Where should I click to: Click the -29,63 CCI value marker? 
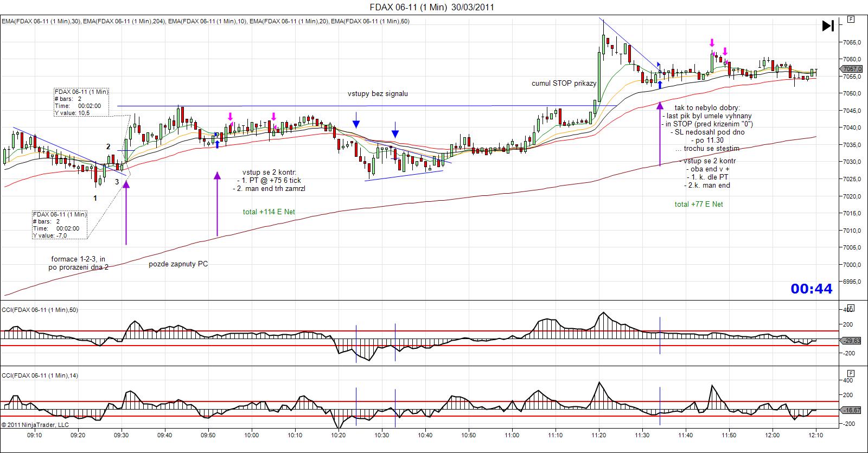(851, 341)
